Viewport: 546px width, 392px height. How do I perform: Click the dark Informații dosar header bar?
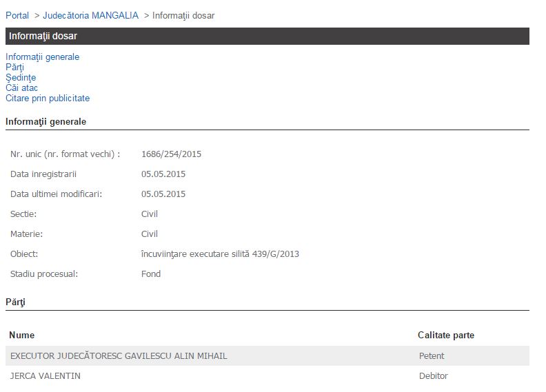267,36
